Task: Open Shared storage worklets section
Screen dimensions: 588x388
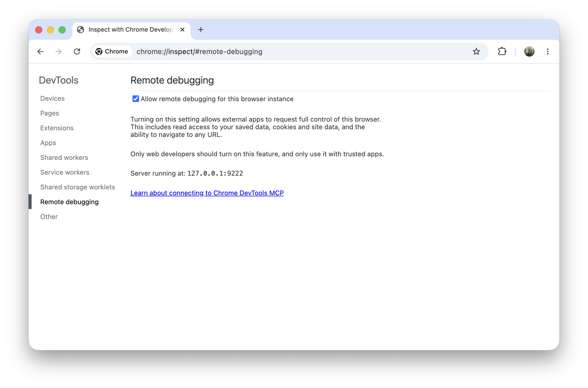Action: point(78,187)
